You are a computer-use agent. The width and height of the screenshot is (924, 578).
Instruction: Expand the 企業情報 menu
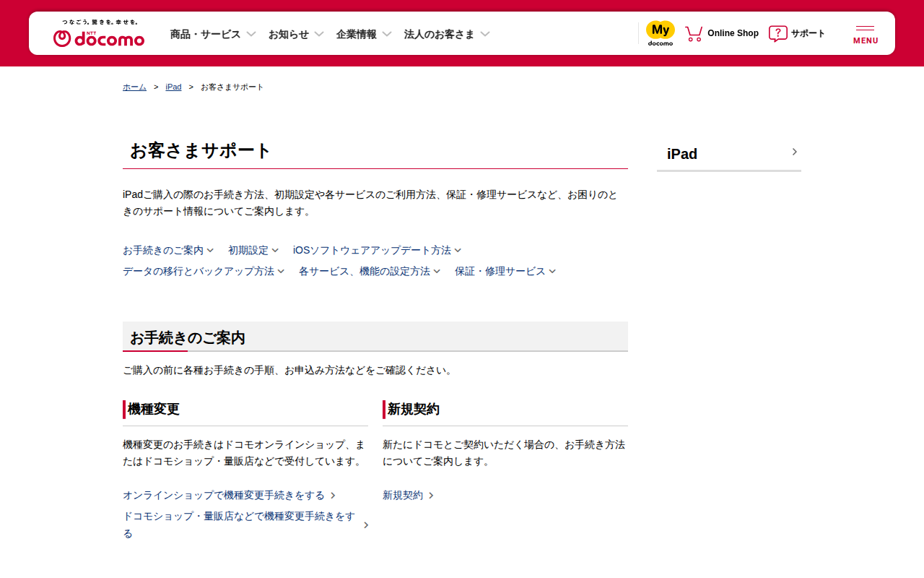[x=364, y=34]
